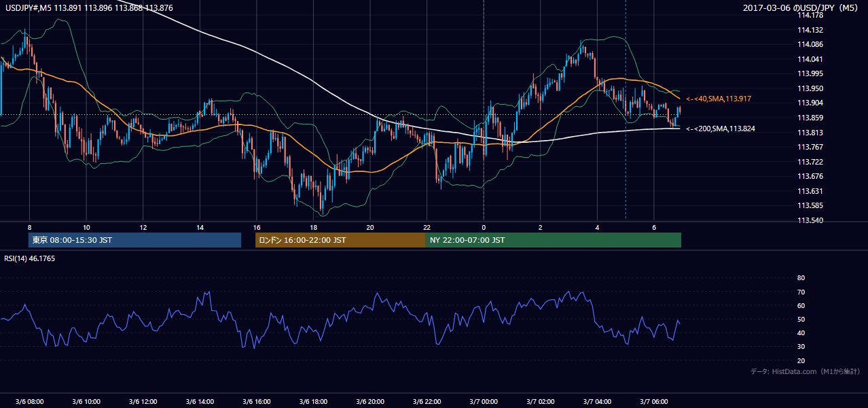Click RSI scale value 80
The height and width of the screenshot is (408, 868).
[x=801, y=278]
